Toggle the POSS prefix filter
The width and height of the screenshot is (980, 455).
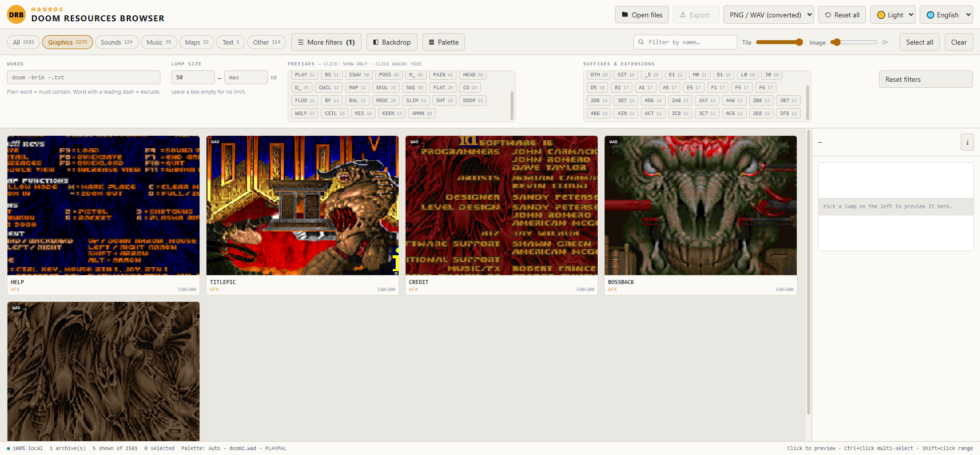pos(389,75)
